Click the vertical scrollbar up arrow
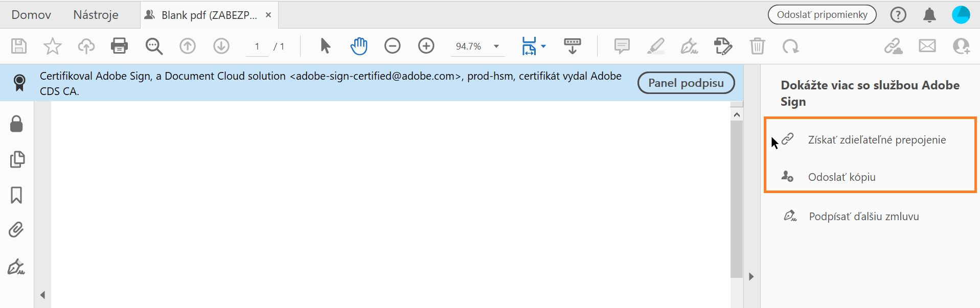The width and height of the screenshot is (980, 308). click(737, 115)
